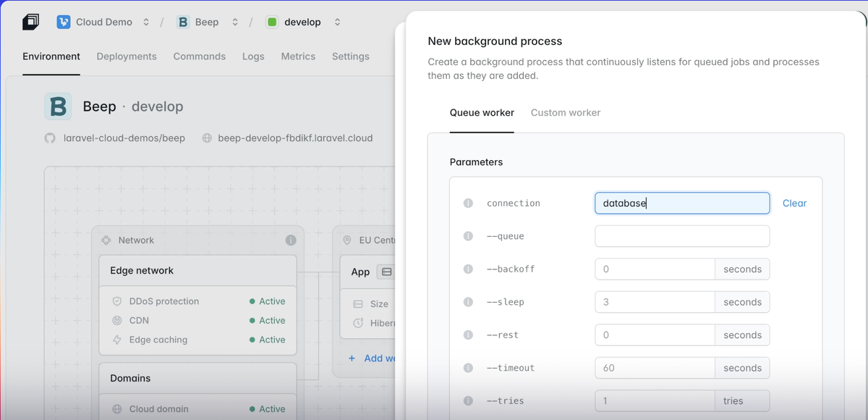Click Active status for CDN
This screenshot has width=868, height=420.
(x=268, y=320)
